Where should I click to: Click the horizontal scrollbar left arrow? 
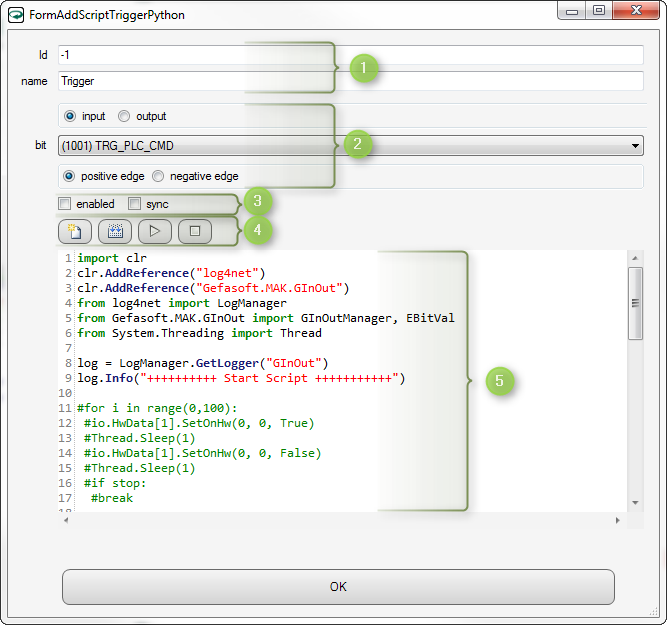66,520
